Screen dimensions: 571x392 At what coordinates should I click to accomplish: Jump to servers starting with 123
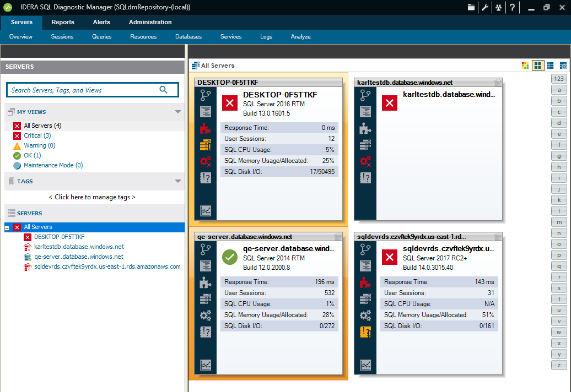point(559,79)
